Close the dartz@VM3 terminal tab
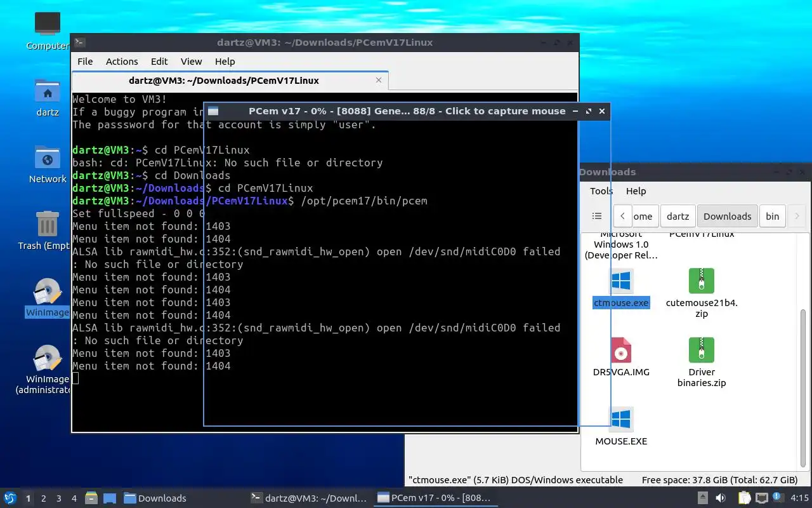Screen dimensions: 812x508 [379, 81]
